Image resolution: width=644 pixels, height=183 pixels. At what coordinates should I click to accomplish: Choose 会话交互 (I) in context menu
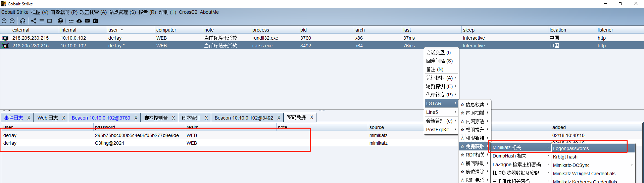pyautogui.click(x=438, y=52)
